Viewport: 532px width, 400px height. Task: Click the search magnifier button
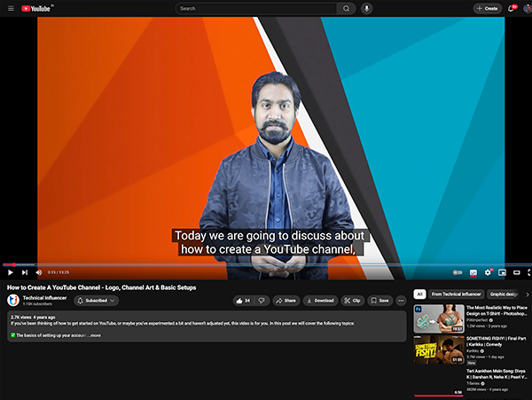346,9
